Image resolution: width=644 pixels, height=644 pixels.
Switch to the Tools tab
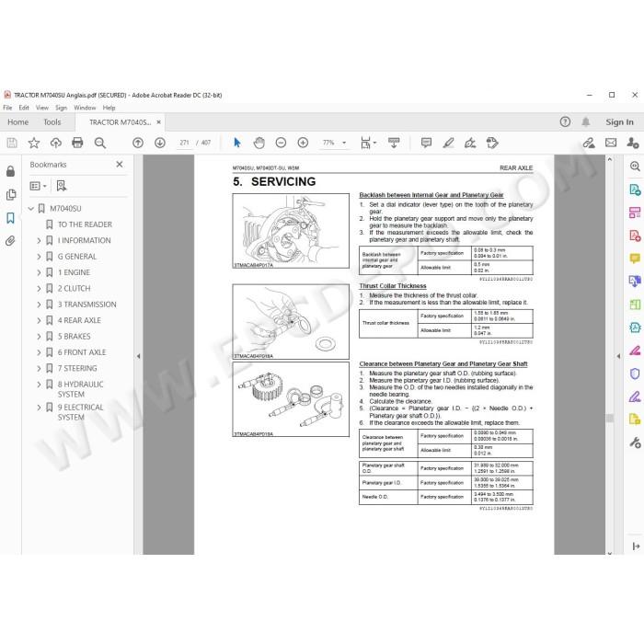(x=52, y=122)
